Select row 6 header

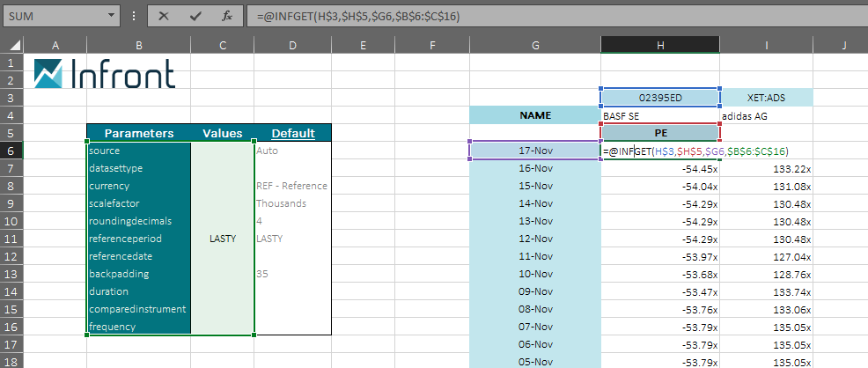pos(11,151)
